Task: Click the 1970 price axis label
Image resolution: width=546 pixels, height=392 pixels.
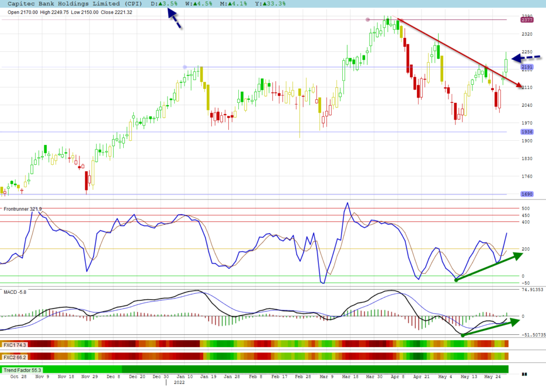Action: (x=527, y=123)
